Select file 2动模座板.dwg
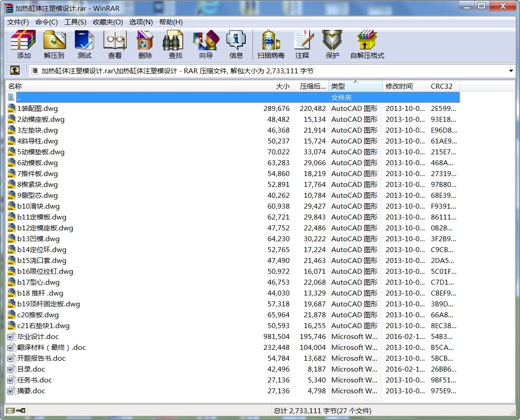This screenshot has height=420, width=520. click(41, 119)
